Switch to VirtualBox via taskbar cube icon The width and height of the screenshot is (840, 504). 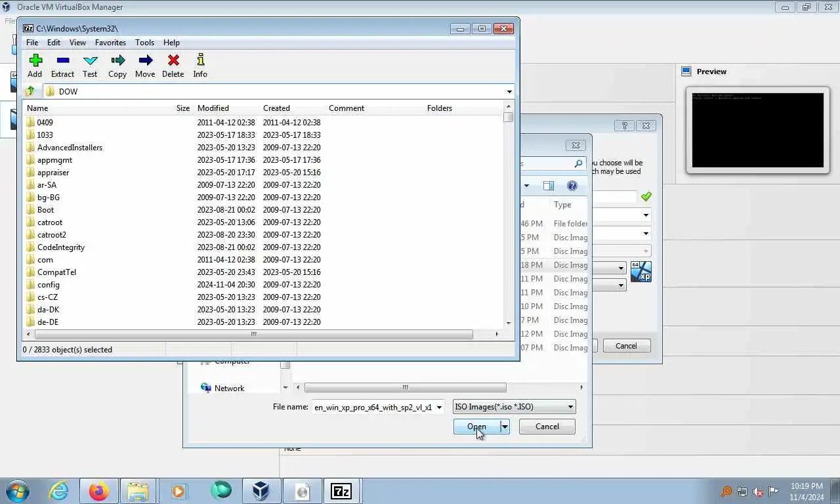point(261,492)
